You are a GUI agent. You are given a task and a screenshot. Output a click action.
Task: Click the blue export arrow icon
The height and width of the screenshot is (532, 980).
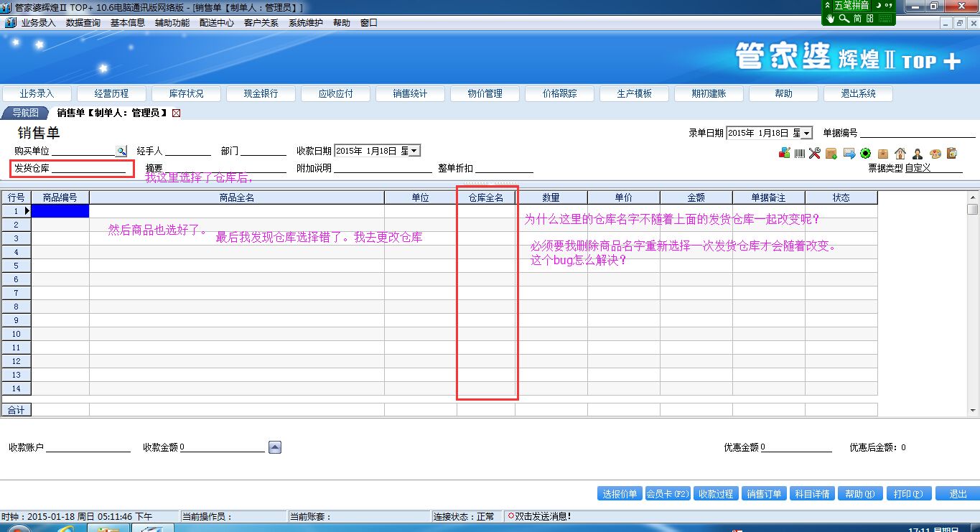[849, 154]
